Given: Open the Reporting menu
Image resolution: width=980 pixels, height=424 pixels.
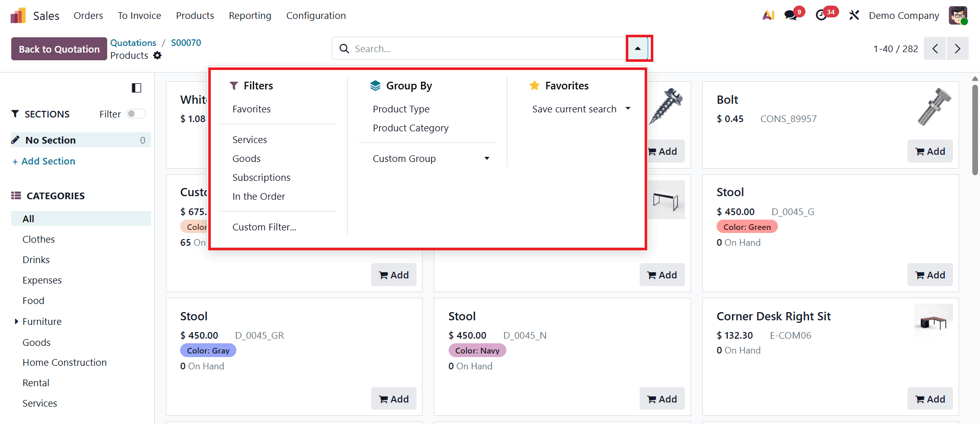Looking at the screenshot, I should tap(250, 15).
